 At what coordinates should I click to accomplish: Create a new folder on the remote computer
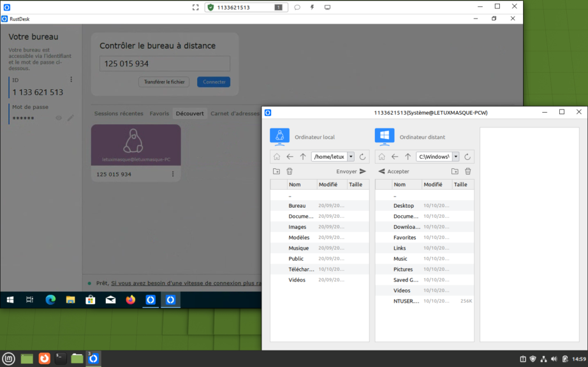pyautogui.click(x=454, y=171)
